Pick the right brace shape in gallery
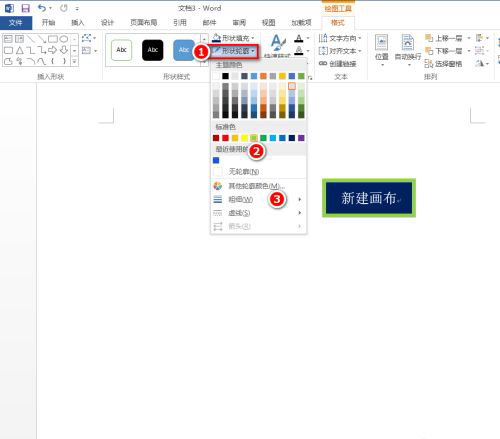Image resolution: width=500 pixels, height=439 pixels. (x=64, y=61)
